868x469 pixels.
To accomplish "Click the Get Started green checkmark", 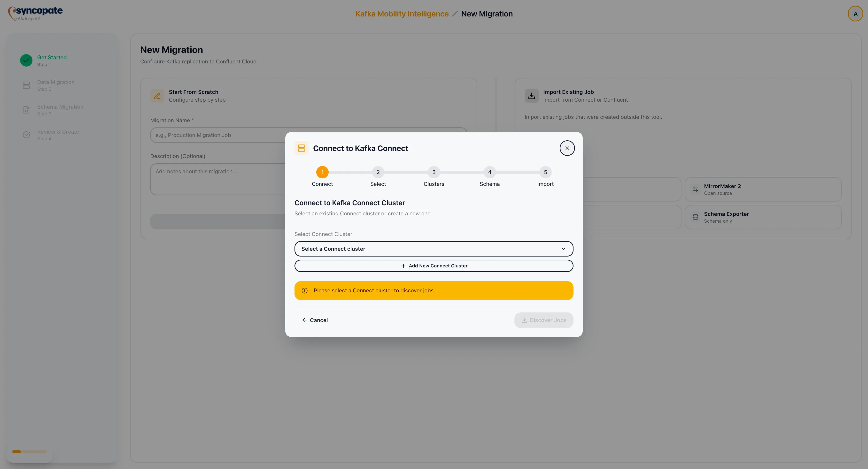I will (26, 61).
